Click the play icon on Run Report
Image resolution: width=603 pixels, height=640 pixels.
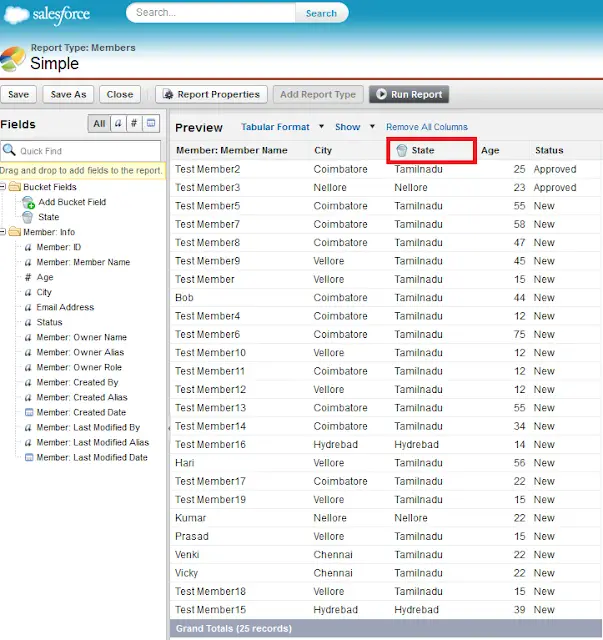point(381,94)
